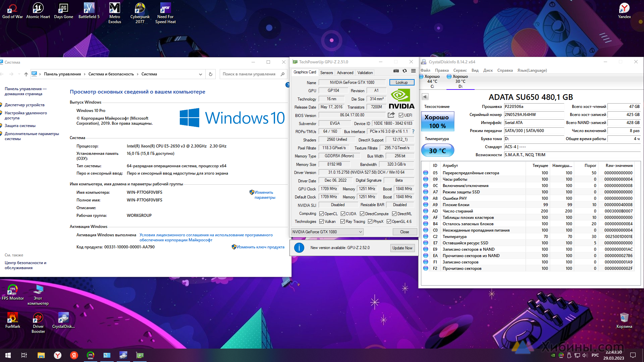The height and width of the screenshot is (362, 644).
Task: Open Язык(Language) menu in CrystalDiskInfo
Action: point(532,70)
